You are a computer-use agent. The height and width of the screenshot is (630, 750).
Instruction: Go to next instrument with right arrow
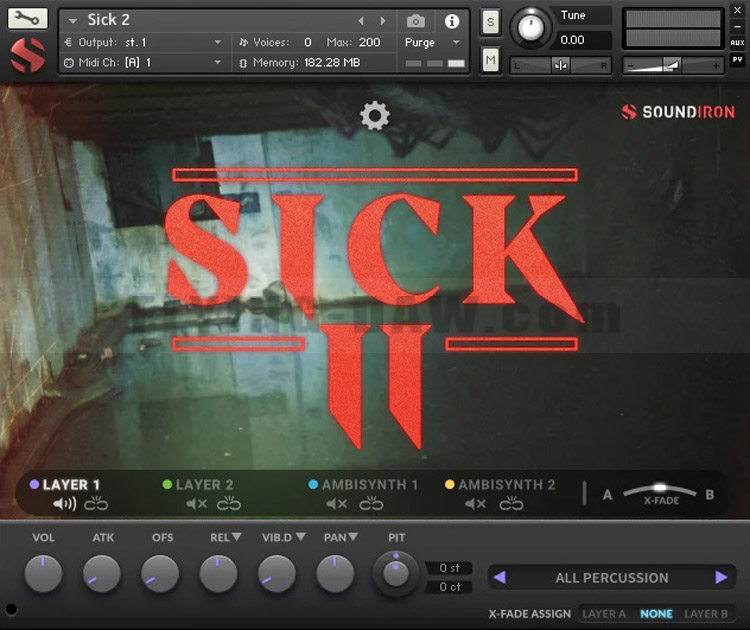383,21
